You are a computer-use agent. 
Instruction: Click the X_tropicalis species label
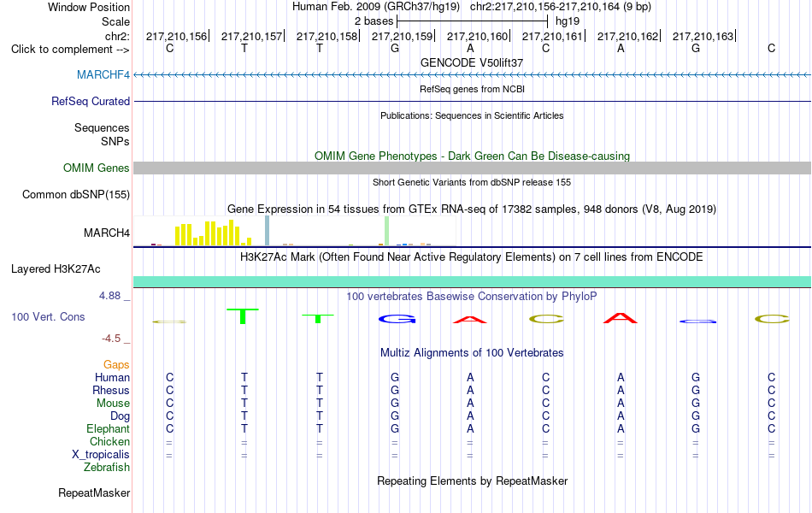tap(101, 455)
